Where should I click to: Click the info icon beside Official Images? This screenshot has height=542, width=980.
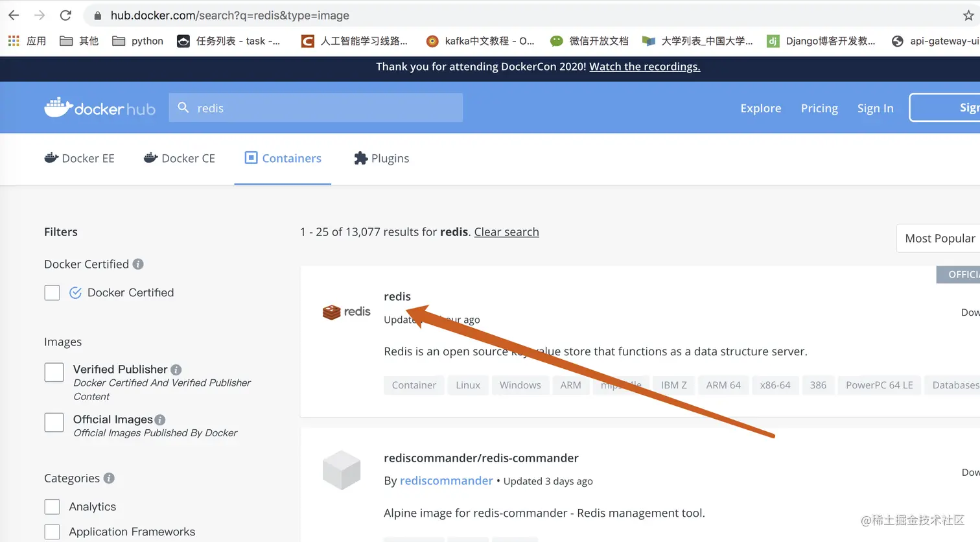coord(160,419)
